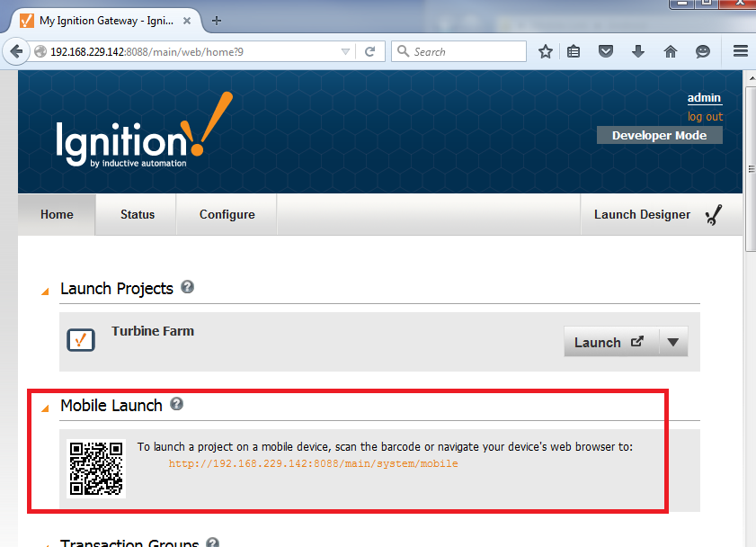Screen dimensions: 756x547
Task: Open a new browser tab
Action: coord(217,21)
